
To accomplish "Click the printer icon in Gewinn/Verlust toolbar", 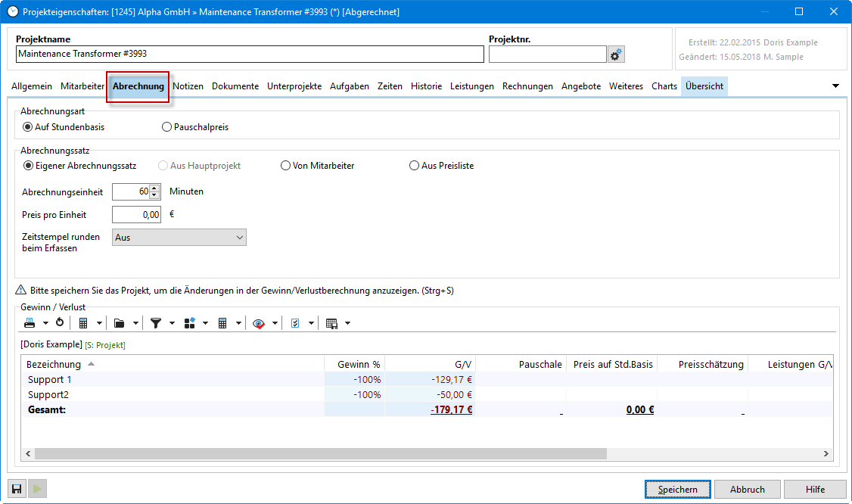I will (x=30, y=323).
